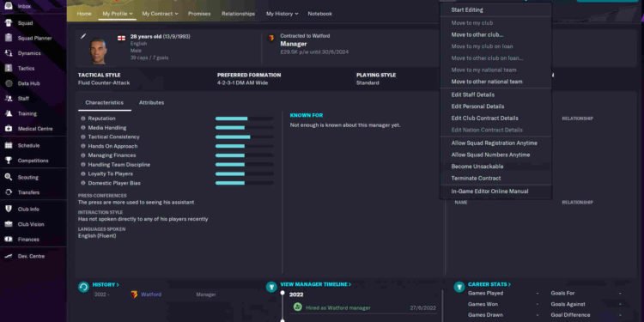Click the info icon beside Loyalty To Players
The width and height of the screenshot is (644, 322).
point(83,173)
